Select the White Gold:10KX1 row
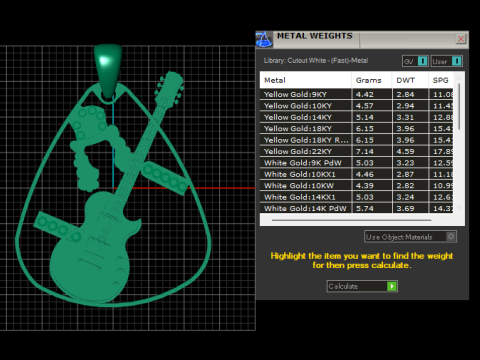 pyautogui.click(x=356, y=174)
